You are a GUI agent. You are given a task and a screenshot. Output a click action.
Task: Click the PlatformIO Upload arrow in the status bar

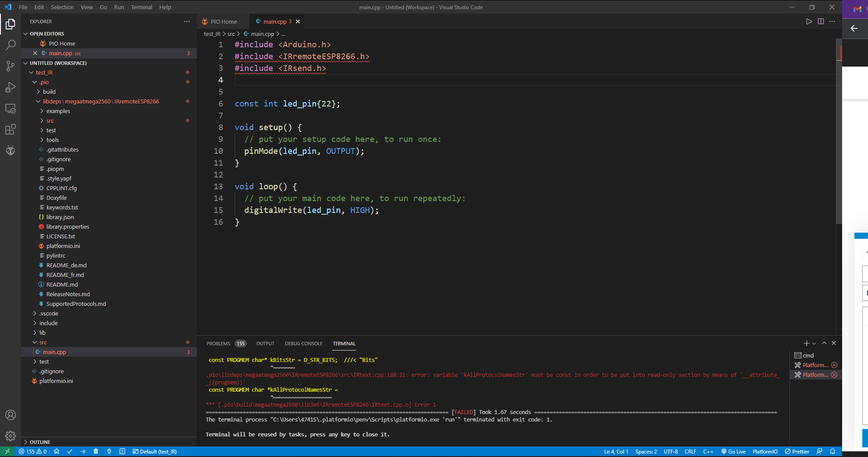(x=83, y=451)
